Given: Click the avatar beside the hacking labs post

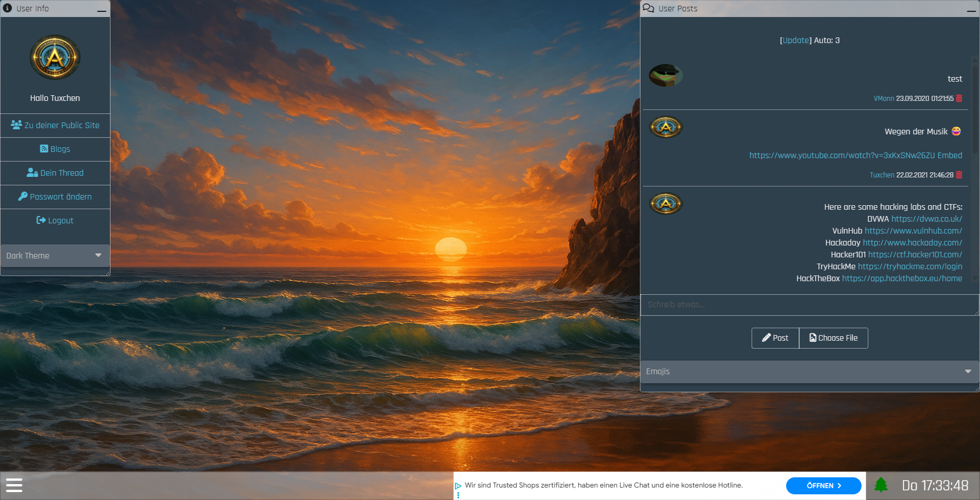Looking at the screenshot, I should pos(665,204).
